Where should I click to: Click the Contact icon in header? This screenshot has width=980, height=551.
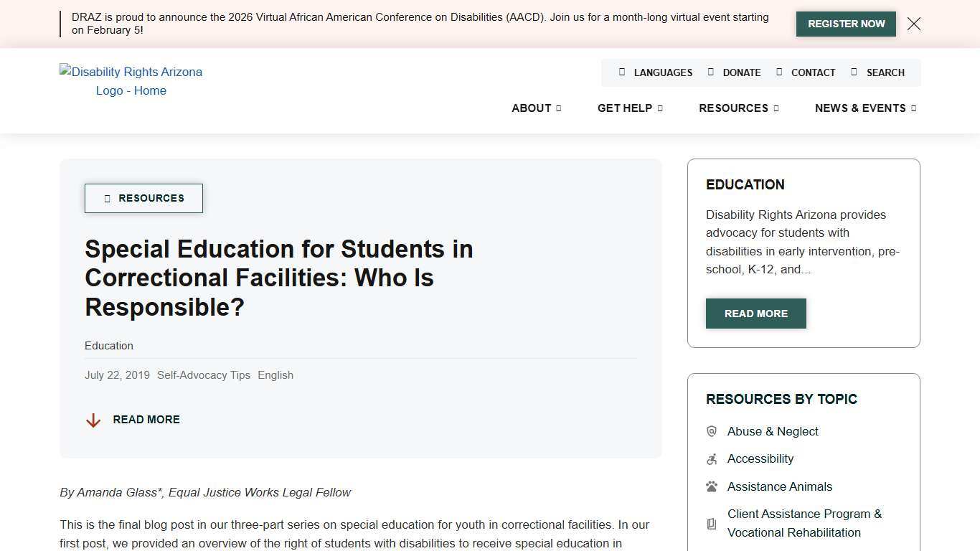point(778,72)
